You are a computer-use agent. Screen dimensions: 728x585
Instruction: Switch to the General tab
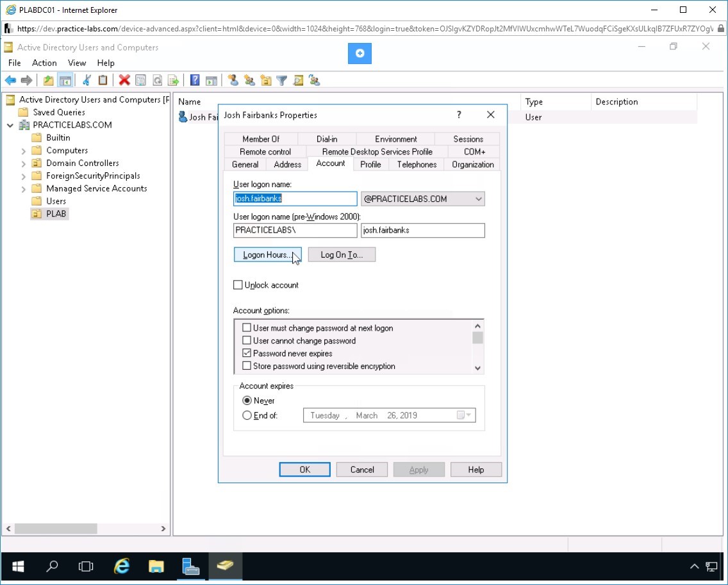point(245,165)
